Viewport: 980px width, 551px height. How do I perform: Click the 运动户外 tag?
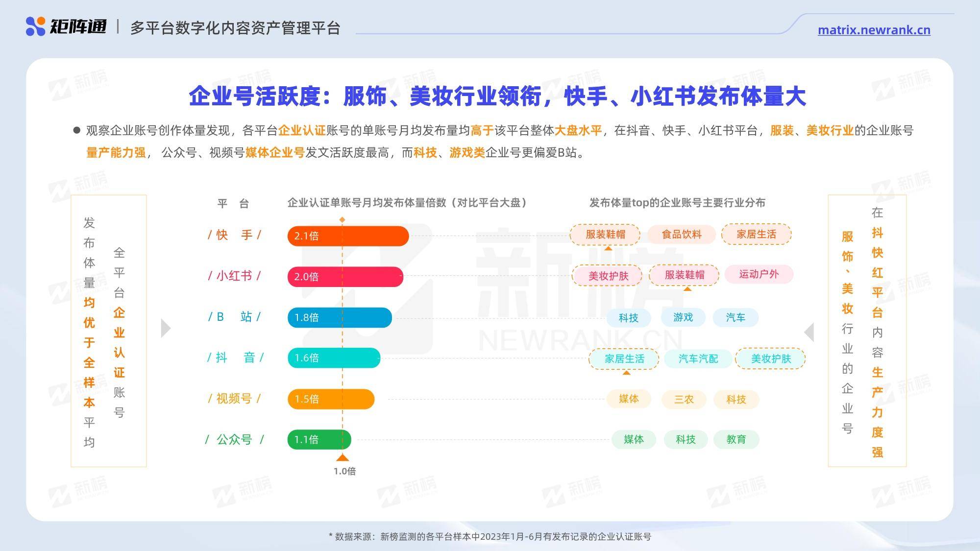(759, 274)
